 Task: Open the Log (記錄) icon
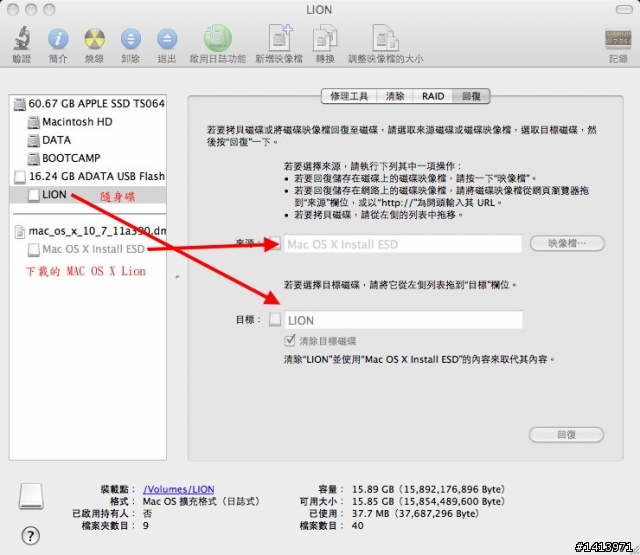click(618, 38)
